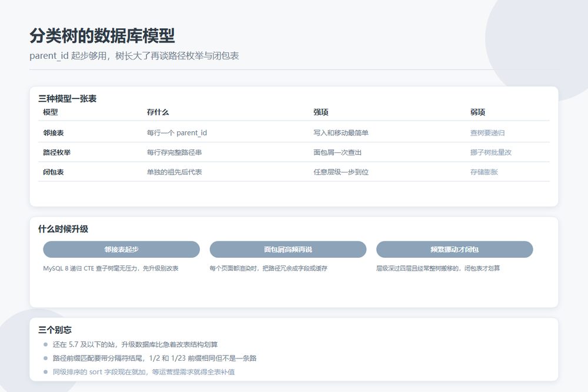The height and width of the screenshot is (392, 588).
Task: Click the 存什么 column header
Action: (x=158, y=112)
